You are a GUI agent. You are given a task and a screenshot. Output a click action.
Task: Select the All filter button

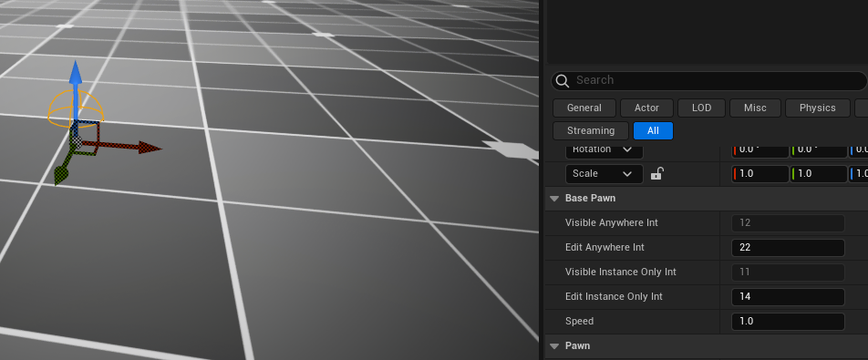coord(653,131)
